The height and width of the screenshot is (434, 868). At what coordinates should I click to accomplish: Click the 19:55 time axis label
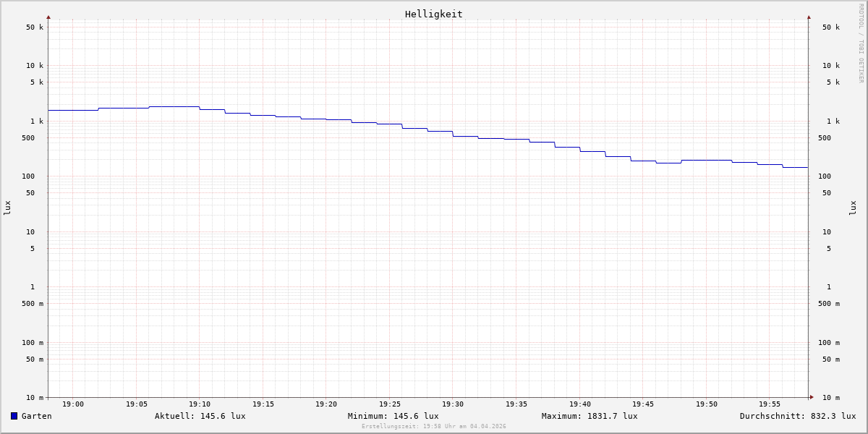click(x=770, y=404)
